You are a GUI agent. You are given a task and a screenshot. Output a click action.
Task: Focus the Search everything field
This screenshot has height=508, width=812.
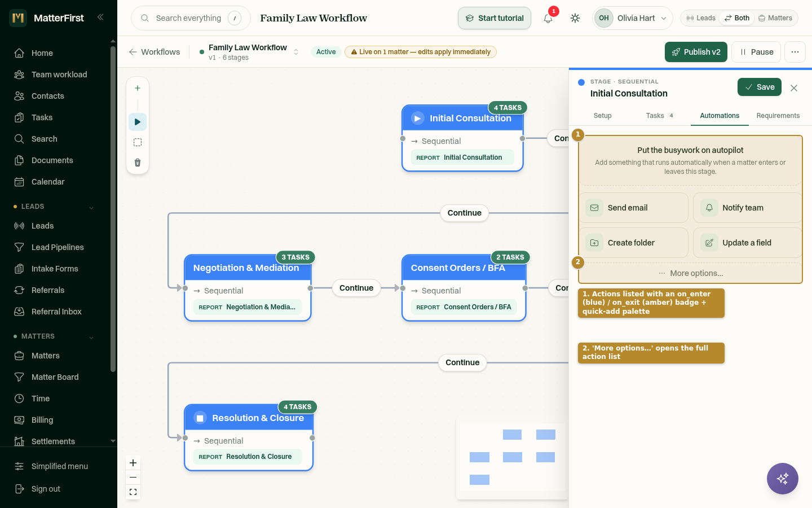click(x=191, y=18)
